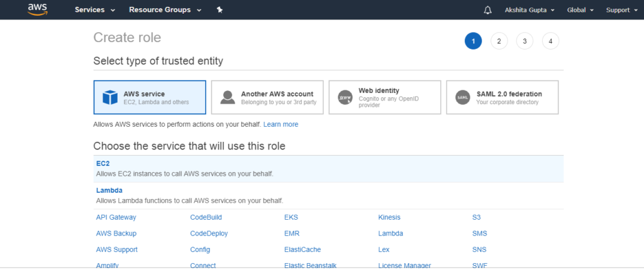Select the Lambda service row with description
This screenshot has height=270, width=644.
click(x=328, y=196)
